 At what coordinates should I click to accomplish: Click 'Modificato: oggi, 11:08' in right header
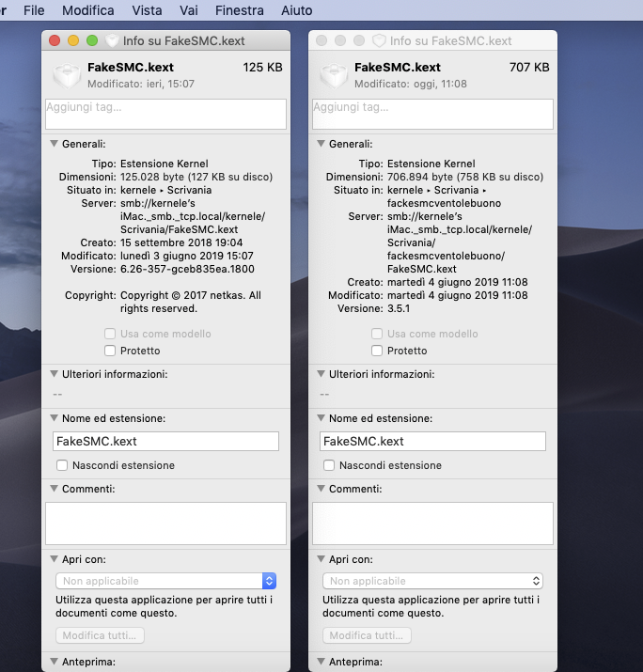(x=411, y=84)
